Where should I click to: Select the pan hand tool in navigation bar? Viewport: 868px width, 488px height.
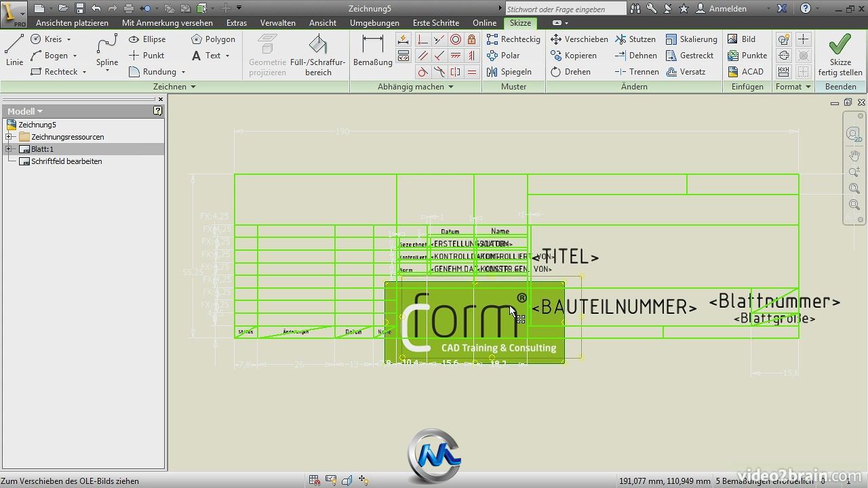tap(854, 155)
